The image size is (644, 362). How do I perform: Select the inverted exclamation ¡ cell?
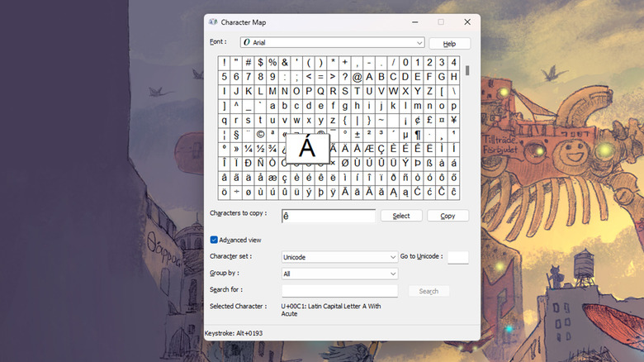pos(405,120)
